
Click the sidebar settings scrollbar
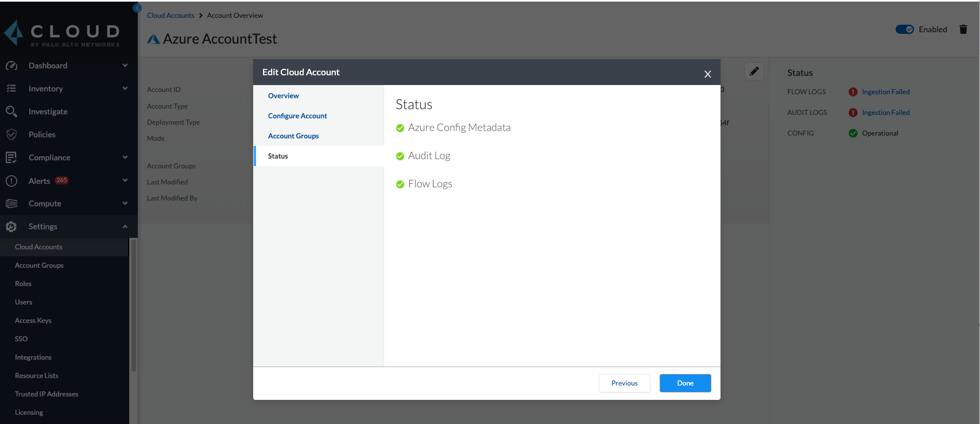133,304
